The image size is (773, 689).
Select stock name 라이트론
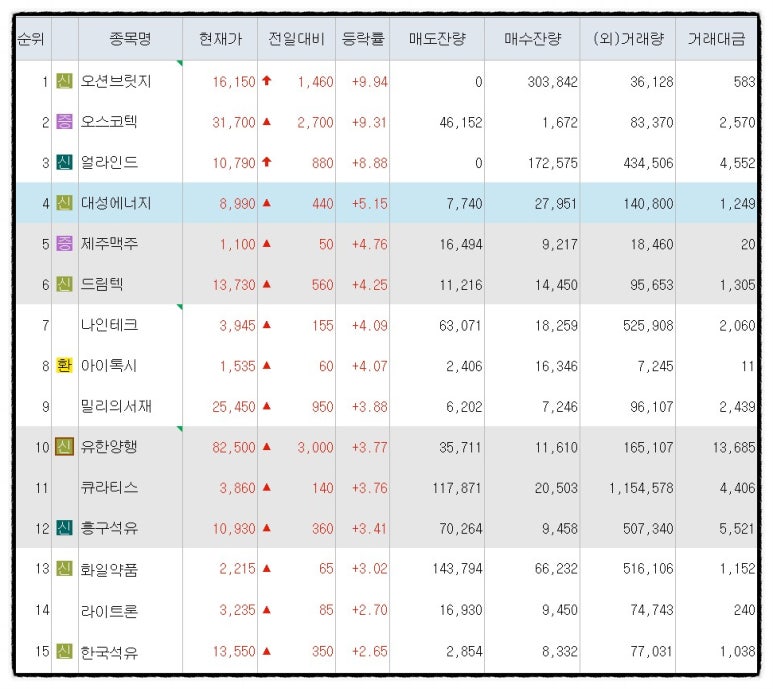109,611
